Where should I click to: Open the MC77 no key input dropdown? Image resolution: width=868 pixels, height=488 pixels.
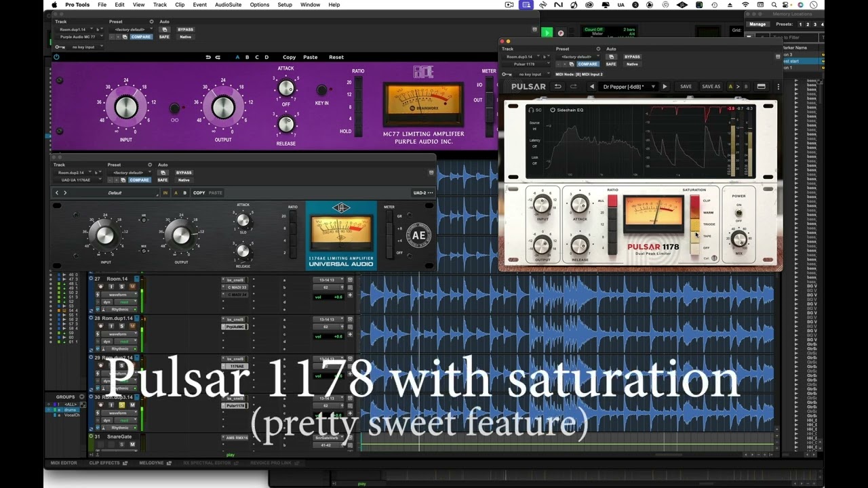(x=85, y=47)
